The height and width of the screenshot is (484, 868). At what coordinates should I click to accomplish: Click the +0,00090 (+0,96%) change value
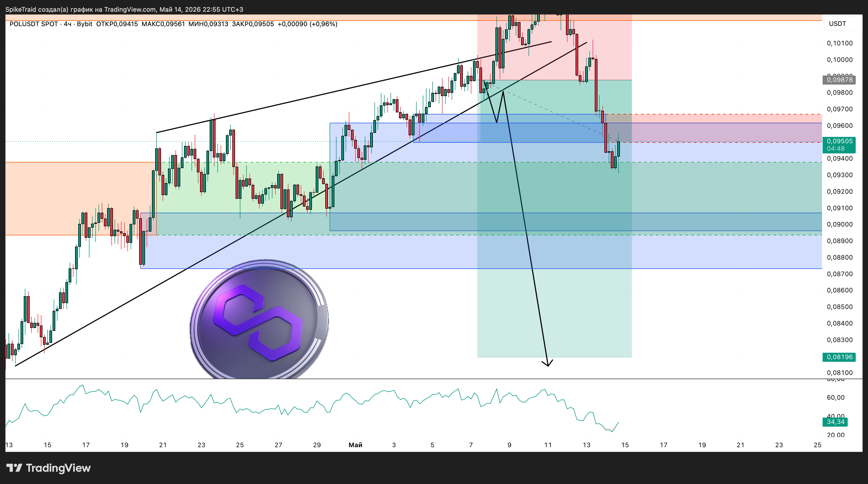point(307,24)
